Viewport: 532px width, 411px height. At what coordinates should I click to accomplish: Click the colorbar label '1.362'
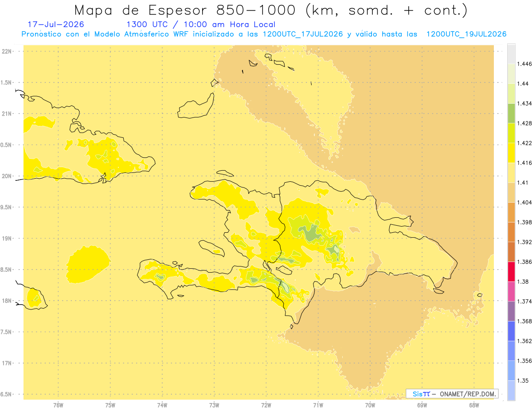(x=525, y=341)
